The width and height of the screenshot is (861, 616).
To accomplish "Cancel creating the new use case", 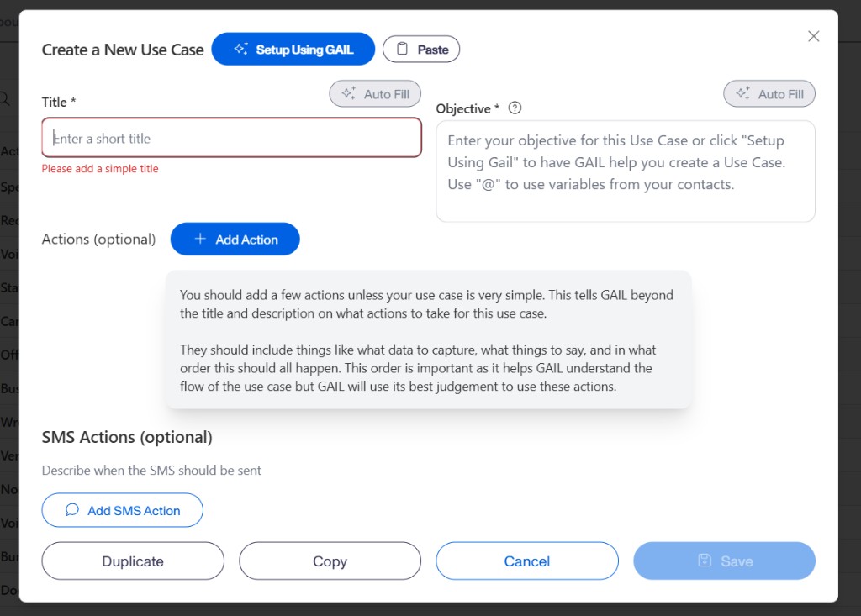I will tap(527, 561).
